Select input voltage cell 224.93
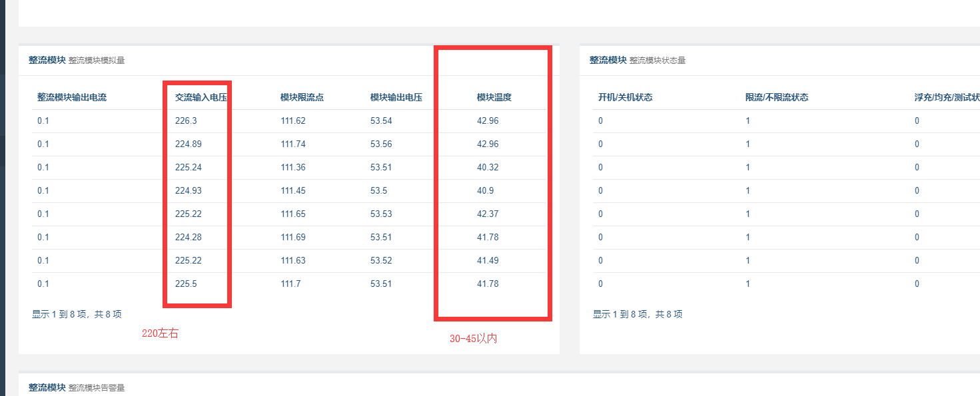980x396 pixels. (x=189, y=190)
